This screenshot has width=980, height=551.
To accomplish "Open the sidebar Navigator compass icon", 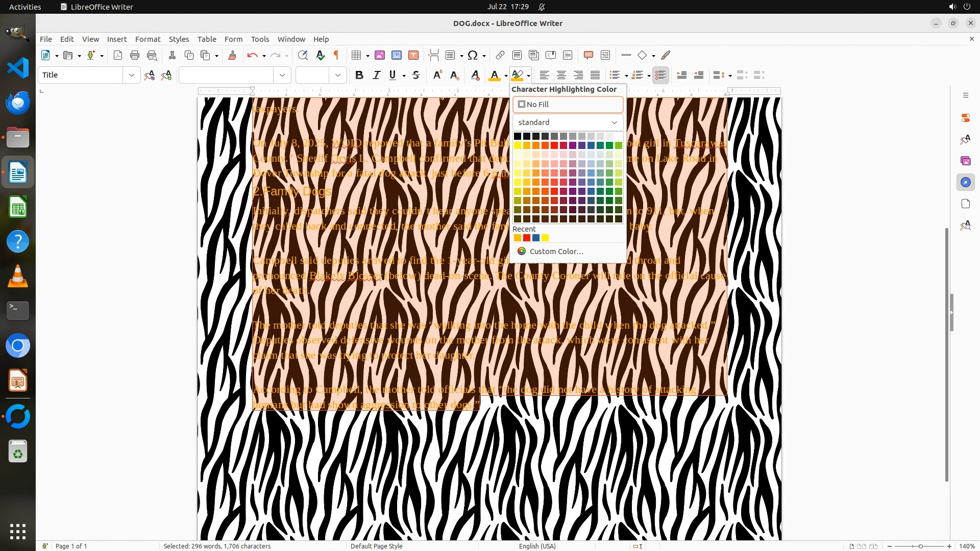I will (965, 182).
